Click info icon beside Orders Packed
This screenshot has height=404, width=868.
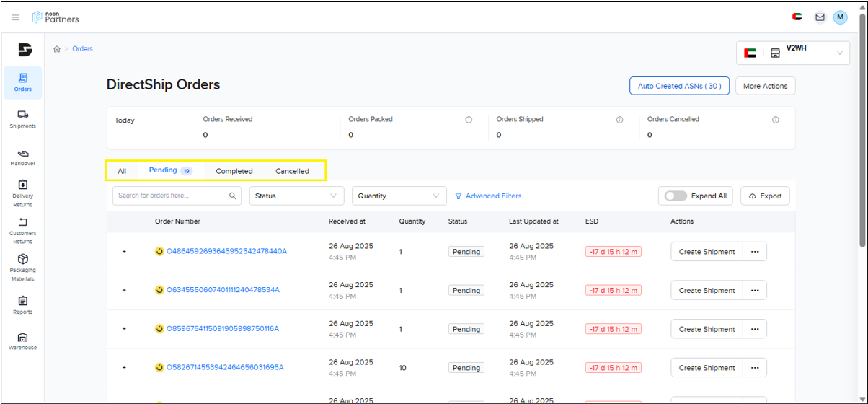pos(469,120)
